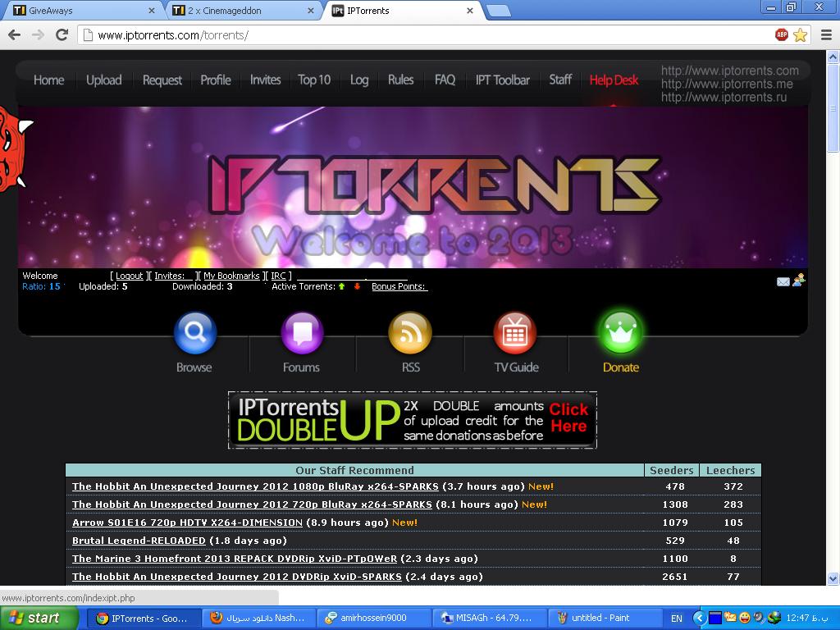Close the GiveAways browser tab
840x630 pixels.
point(152,10)
